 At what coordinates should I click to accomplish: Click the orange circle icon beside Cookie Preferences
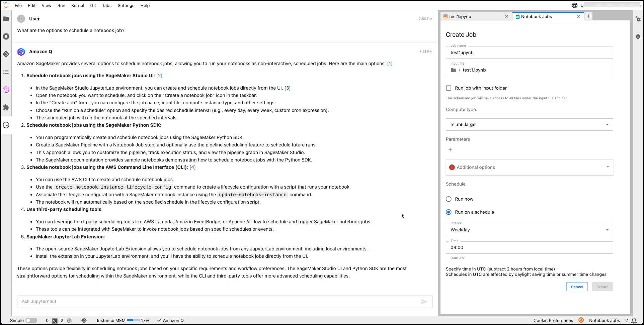[x=581, y=320]
